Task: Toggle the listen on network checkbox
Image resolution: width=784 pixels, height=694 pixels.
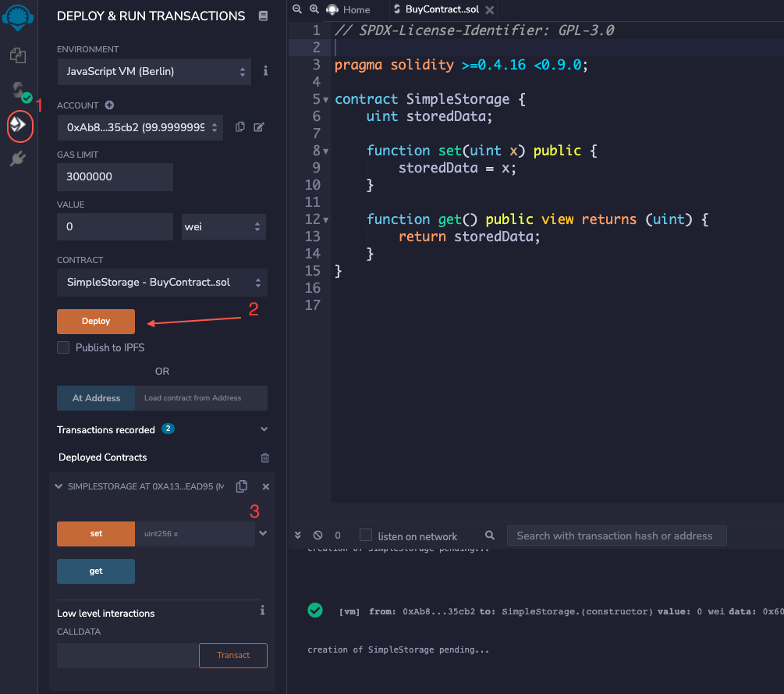Action: click(366, 536)
